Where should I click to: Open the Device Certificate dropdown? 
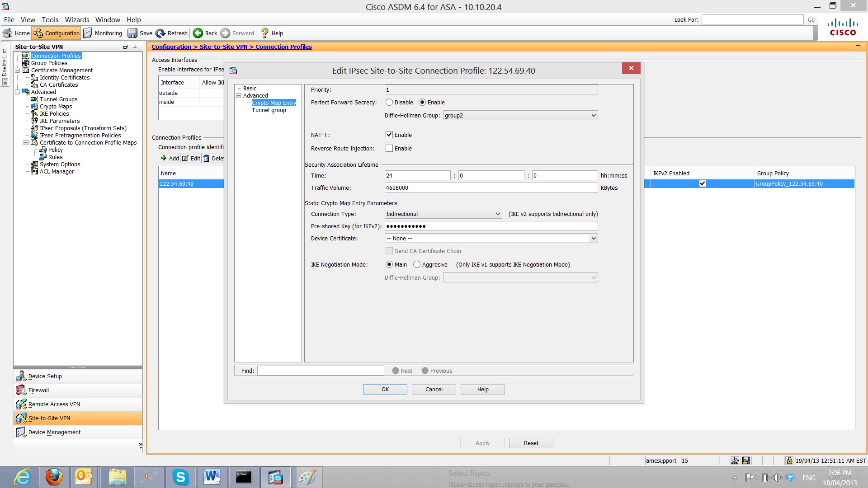point(491,238)
